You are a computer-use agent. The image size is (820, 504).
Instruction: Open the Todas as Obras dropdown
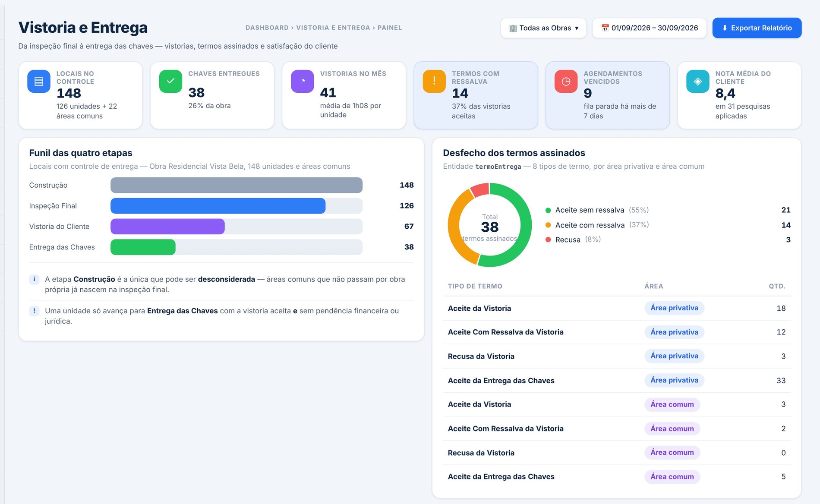pos(543,28)
